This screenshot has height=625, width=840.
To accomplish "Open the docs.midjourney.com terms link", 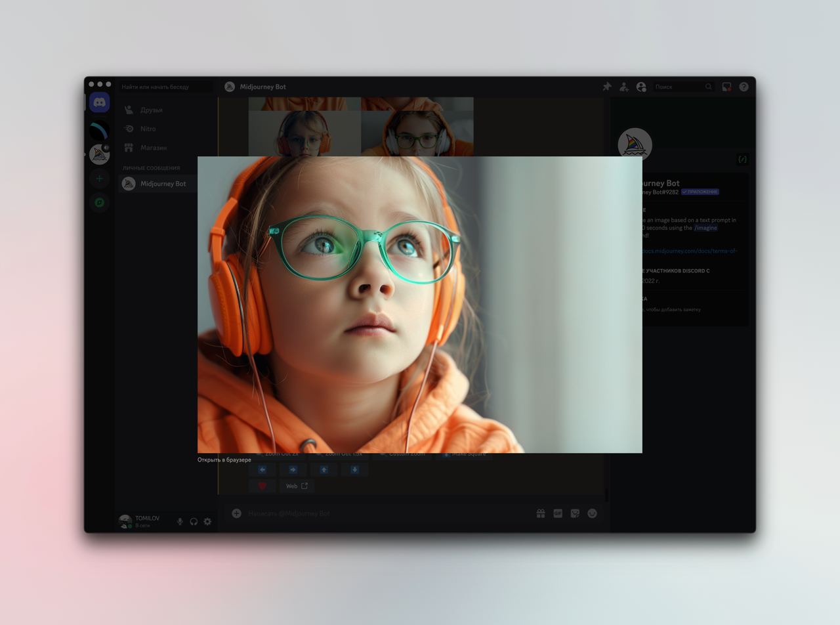I will coord(690,251).
